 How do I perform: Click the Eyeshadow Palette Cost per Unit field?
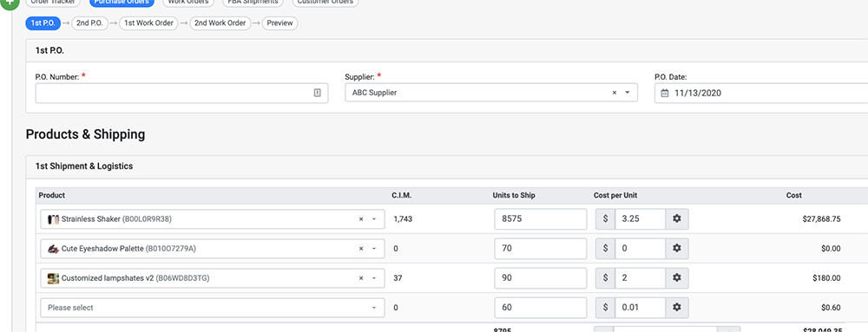coord(640,249)
